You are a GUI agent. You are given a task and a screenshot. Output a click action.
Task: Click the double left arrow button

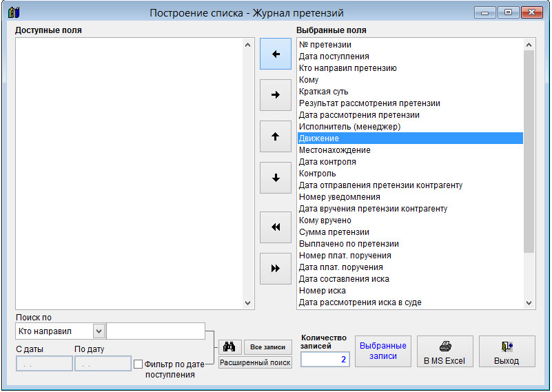point(275,227)
